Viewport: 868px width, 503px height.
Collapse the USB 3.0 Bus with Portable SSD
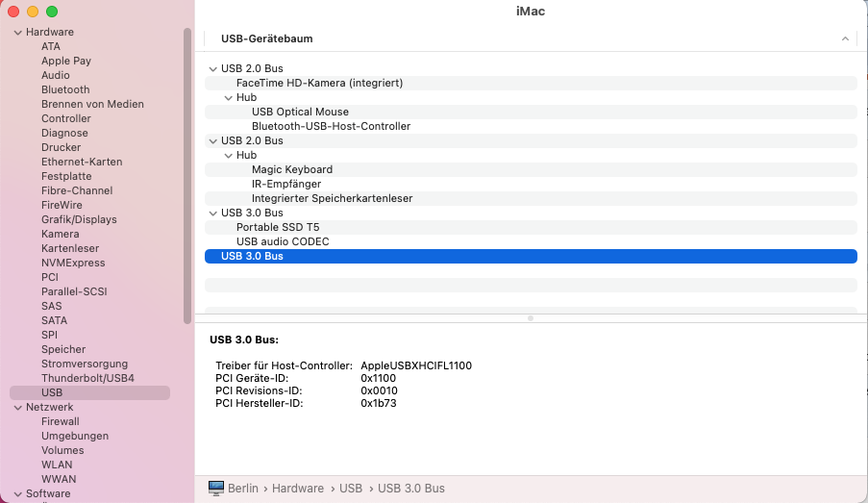pos(212,213)
